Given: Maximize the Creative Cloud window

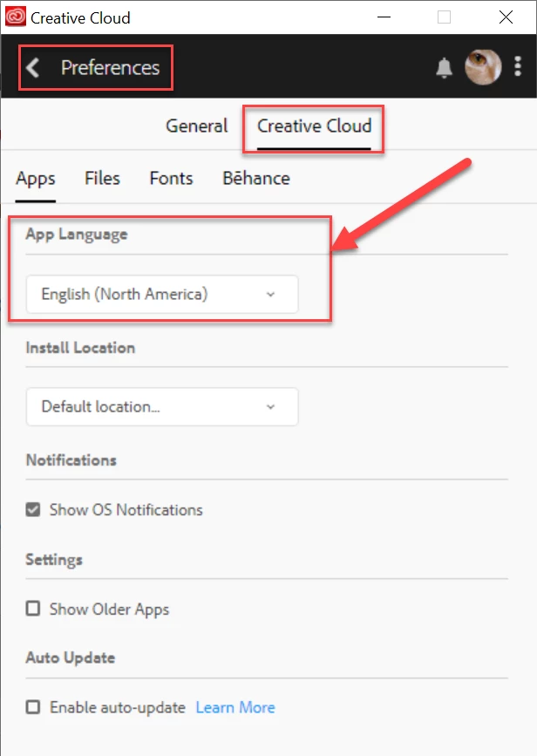Looking at the screenshot, I should (x=444, y=17).
